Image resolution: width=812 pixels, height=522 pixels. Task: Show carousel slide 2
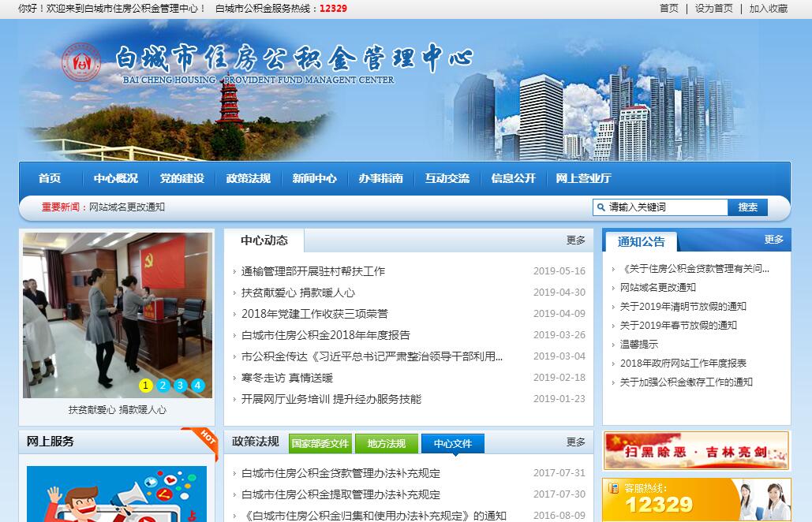pyautogui.click(x=163, y=385)
